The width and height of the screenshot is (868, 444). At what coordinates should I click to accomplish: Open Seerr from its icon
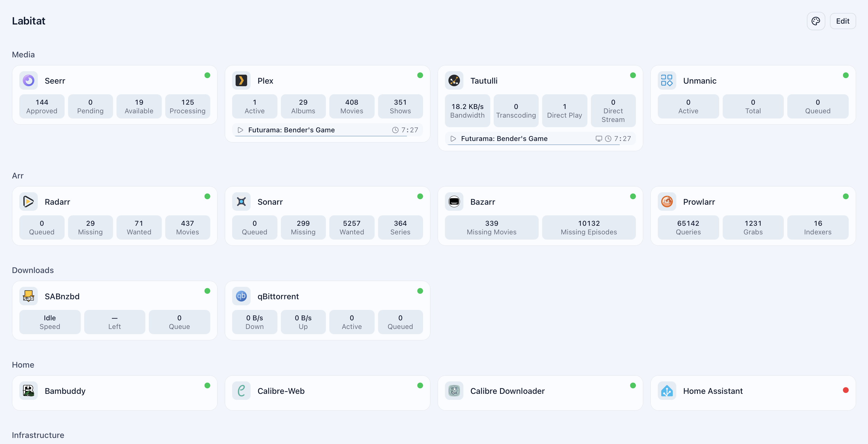click(x=28, y=80)
